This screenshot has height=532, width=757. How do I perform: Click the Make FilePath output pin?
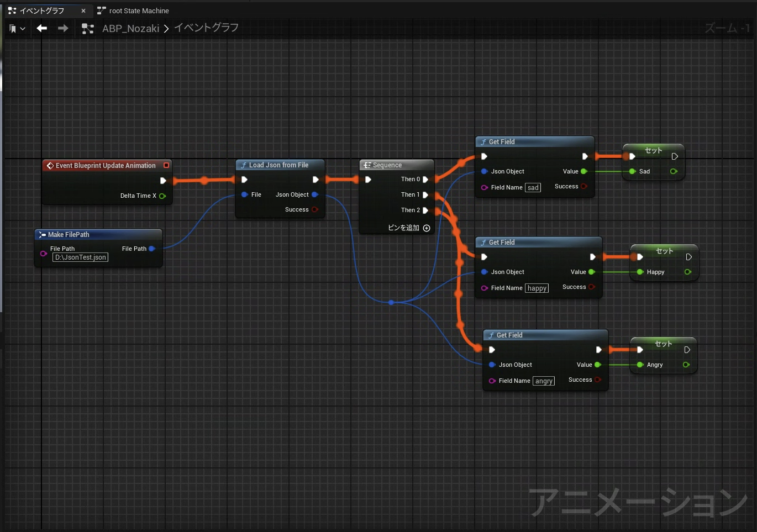152,249
